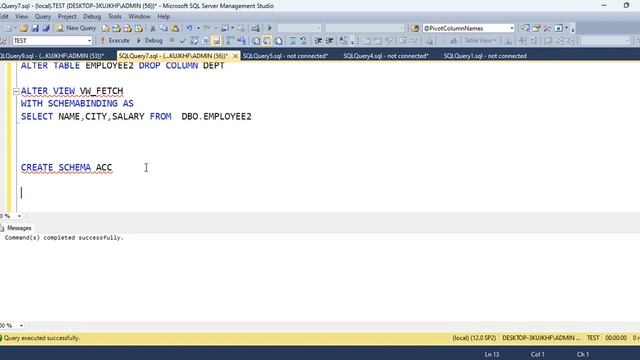Toggle Include Client Statistics

tap(242, 40)
